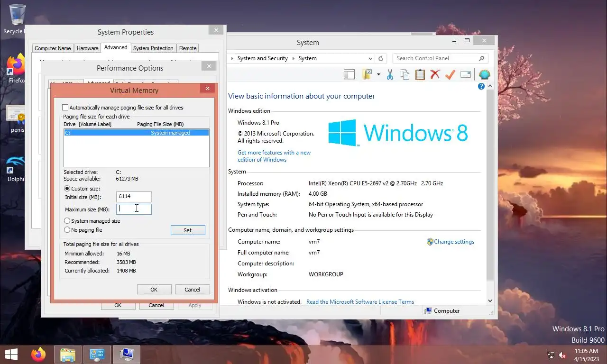
Task: Click the shield icon beside Change settings
Action: tap(430, 242)
